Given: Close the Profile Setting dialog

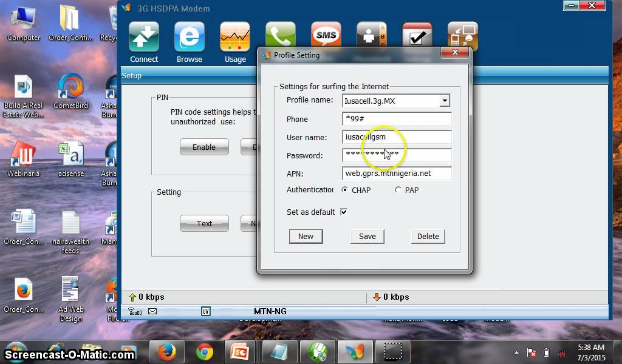Looking at the screenshot, I should coord(456,53).
